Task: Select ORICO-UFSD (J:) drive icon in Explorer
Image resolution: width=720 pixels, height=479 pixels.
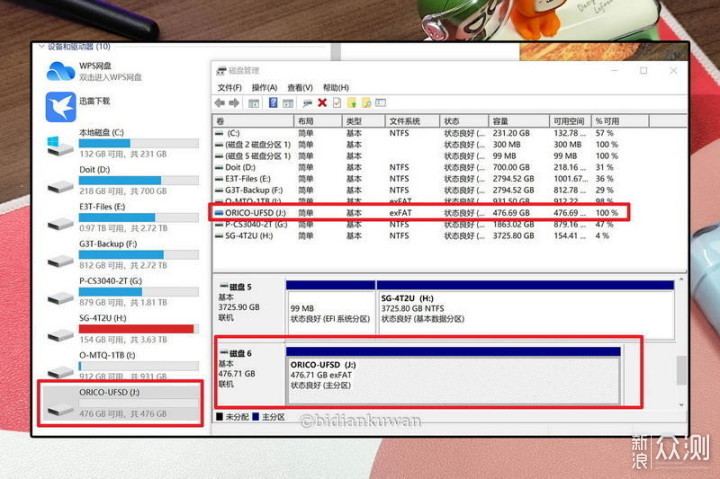Action: [60, 409]
